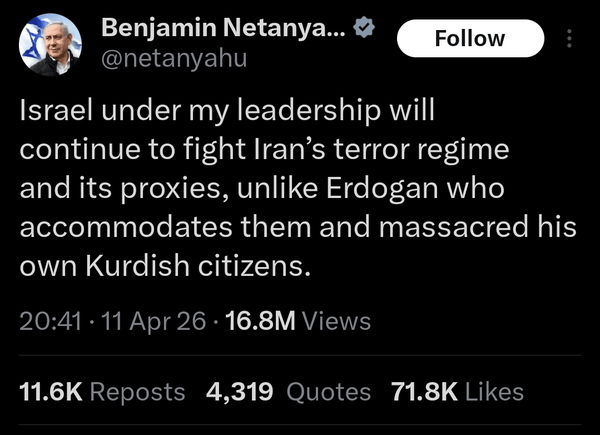Click the display name Benjamin Netanya...

pos(223,28)
